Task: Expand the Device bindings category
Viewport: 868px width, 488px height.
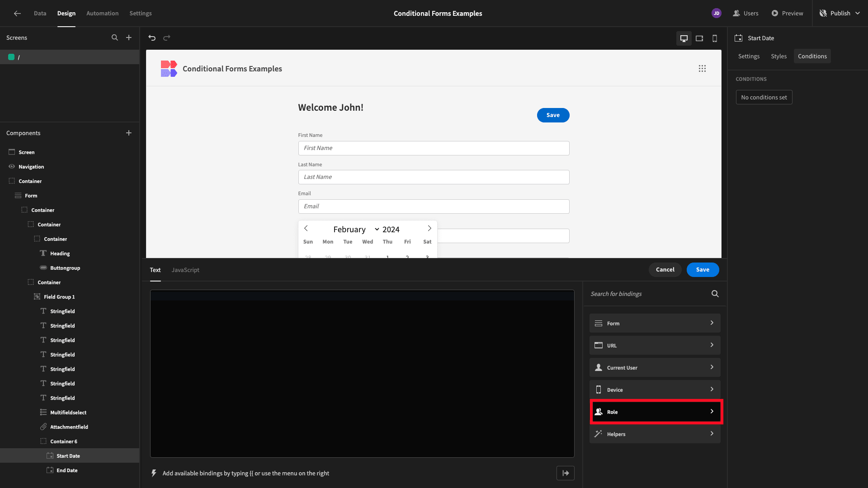Action: [x=655, y=389]
